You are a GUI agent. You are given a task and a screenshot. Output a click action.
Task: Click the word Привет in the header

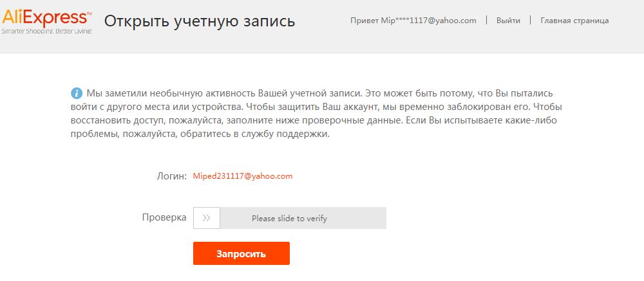click(364, 21)
